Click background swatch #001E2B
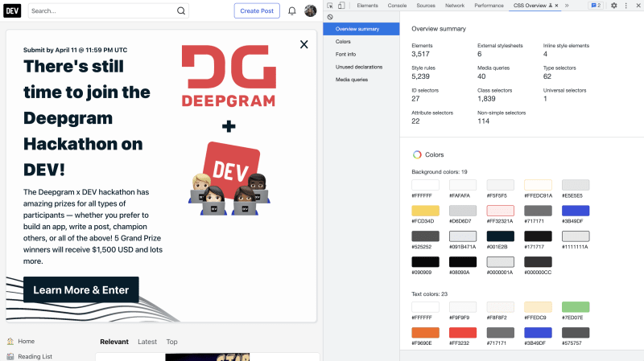The height and width of the screenshot is (361, 644). coord(500,236)
